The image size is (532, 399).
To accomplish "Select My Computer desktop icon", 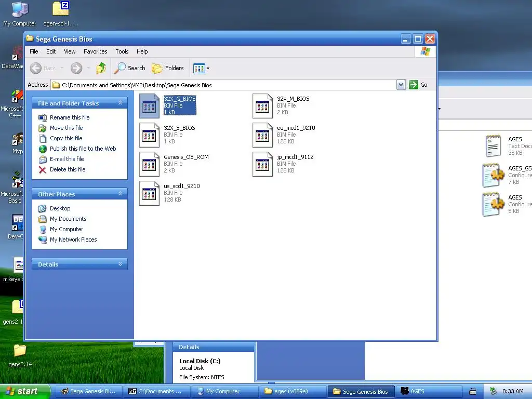I will coord(20,14).
